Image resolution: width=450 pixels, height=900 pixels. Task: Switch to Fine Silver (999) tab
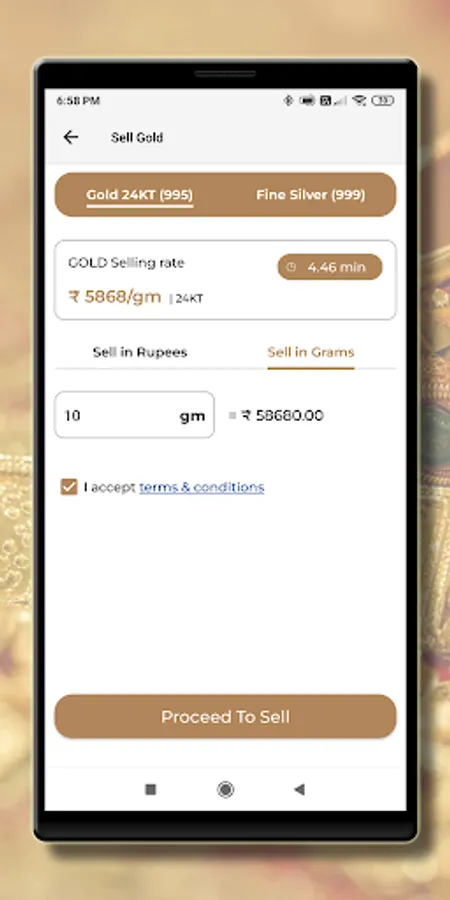click(311, 195)
